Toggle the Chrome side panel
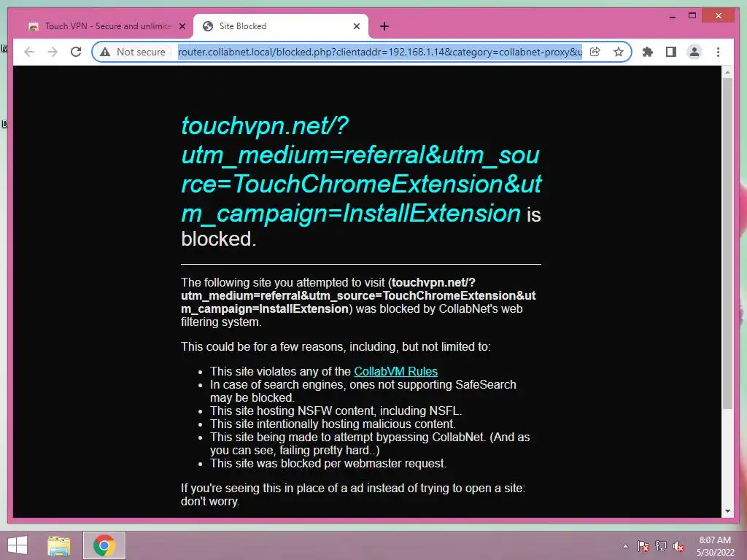 (671, 52)
